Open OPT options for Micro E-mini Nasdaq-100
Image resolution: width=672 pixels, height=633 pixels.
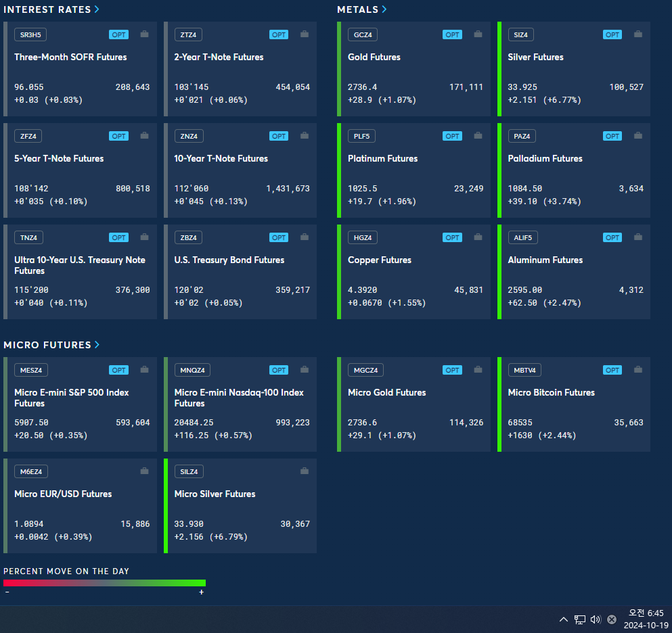tap(279, 370)
